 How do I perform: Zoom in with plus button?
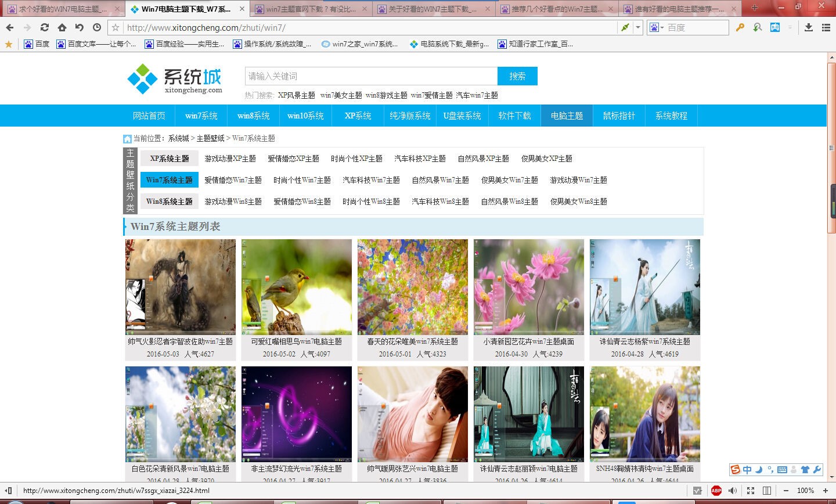point(826,491)
